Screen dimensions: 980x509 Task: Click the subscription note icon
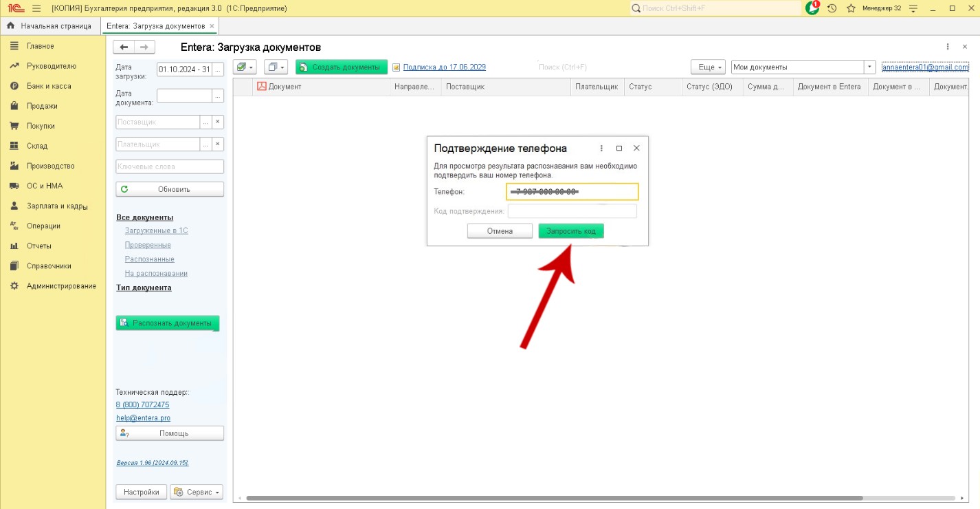[x=396, y=67]
